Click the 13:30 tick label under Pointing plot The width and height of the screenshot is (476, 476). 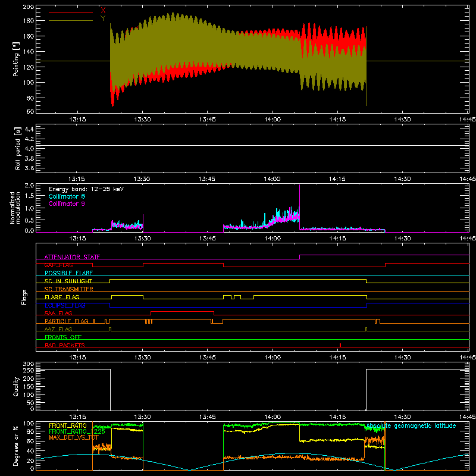142,120
